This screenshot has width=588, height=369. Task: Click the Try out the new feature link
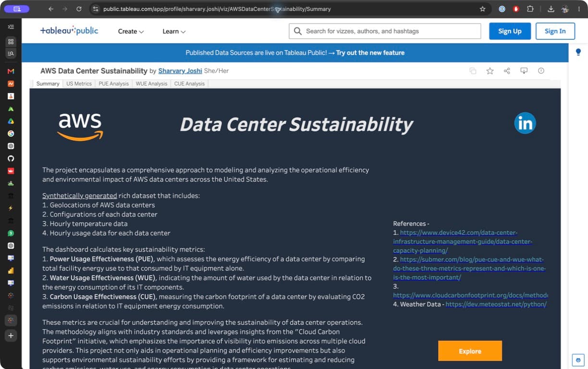pyautogui.click(x=370, y=53)
